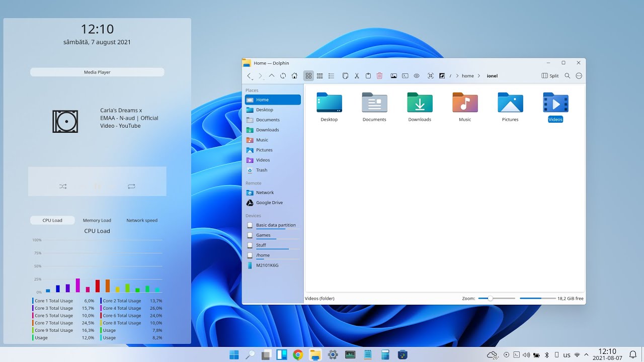Open Network in the sidebar
The height and width of the screenshot is (362, 644).
273,193
